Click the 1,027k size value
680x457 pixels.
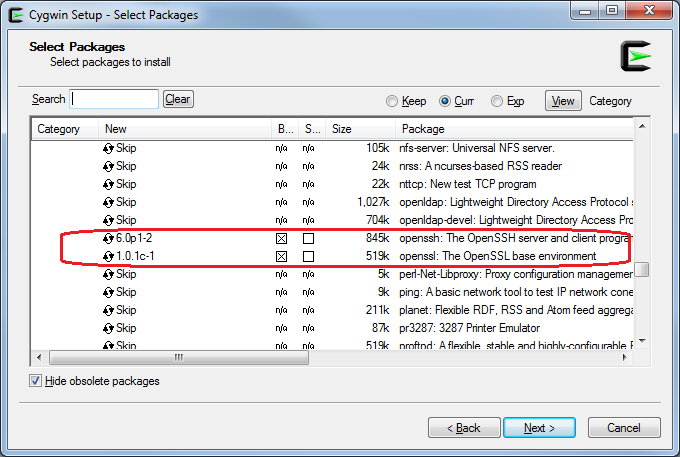tap(373, 202)
